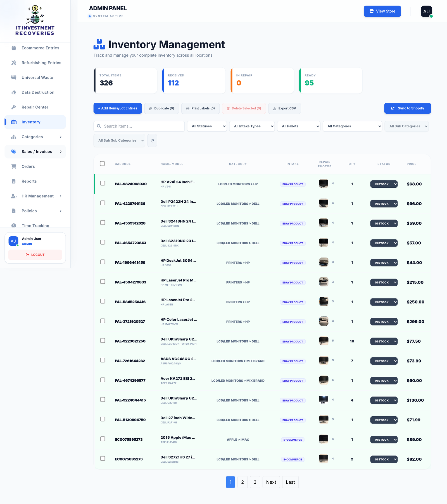Jump to the Last page

pos(290,482)
